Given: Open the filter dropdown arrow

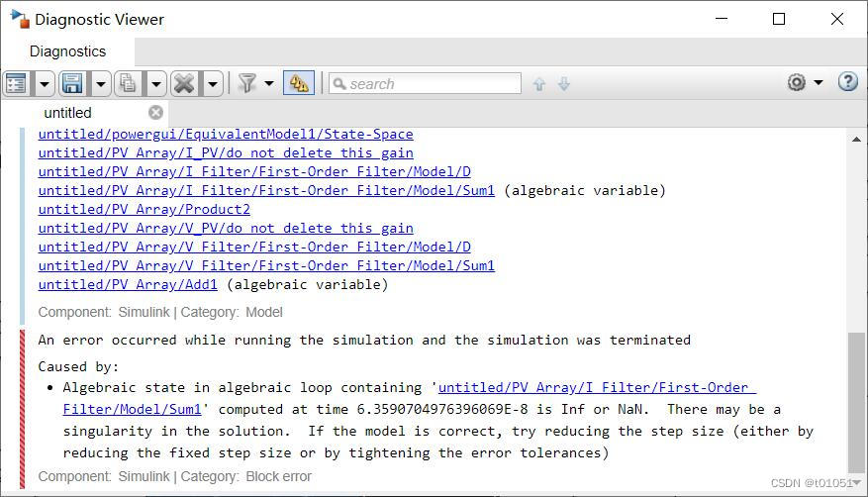Looking at the screenshot, I should 269,83.
